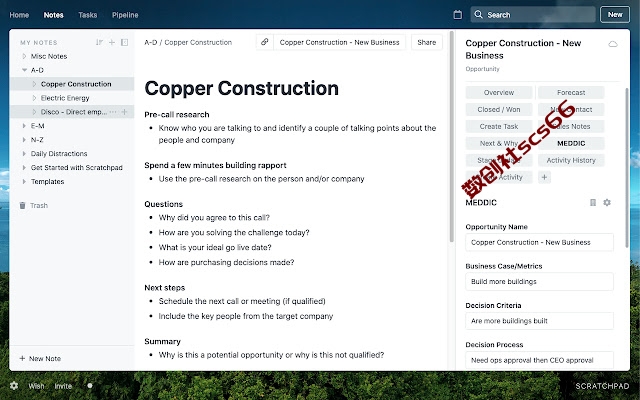This screenshot has height=400, width=640.
Task: Collapse the A-D folder
Action: (24, 70)
